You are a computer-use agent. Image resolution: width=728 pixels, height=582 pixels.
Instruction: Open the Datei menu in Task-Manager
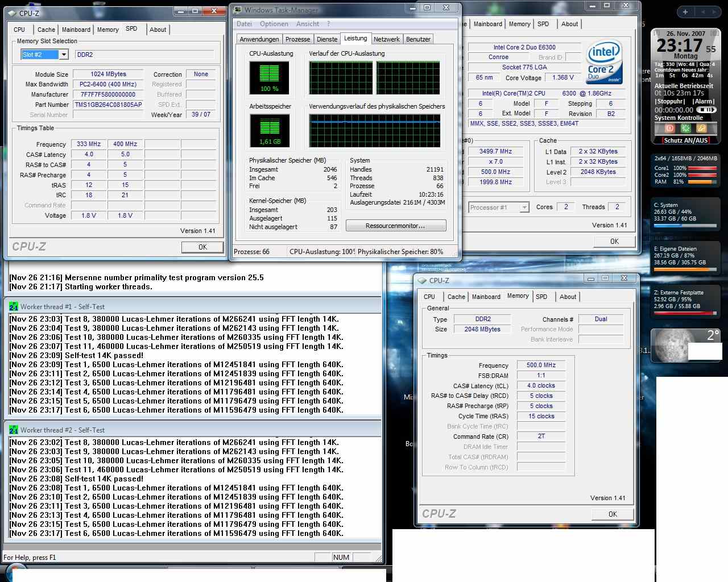point(244,24)
